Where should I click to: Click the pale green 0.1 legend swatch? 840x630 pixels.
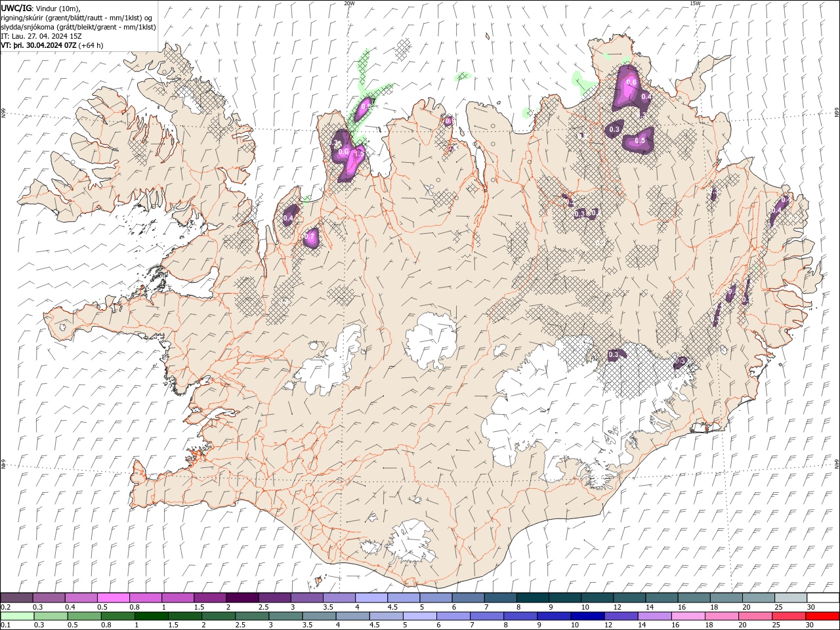click(x=17, y=616)
